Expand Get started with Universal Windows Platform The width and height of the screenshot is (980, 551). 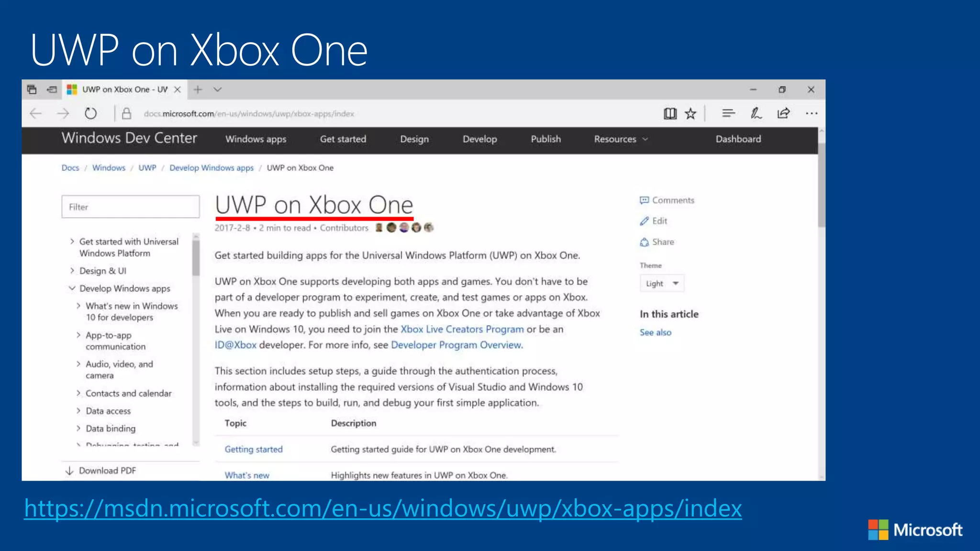72,242
